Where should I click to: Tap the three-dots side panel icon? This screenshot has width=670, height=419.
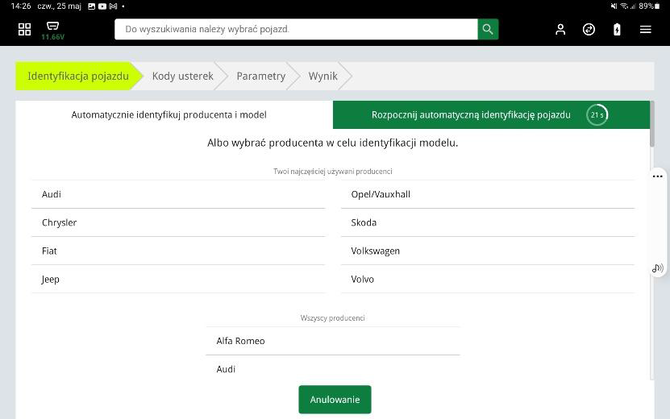click(x=657, y=176)
